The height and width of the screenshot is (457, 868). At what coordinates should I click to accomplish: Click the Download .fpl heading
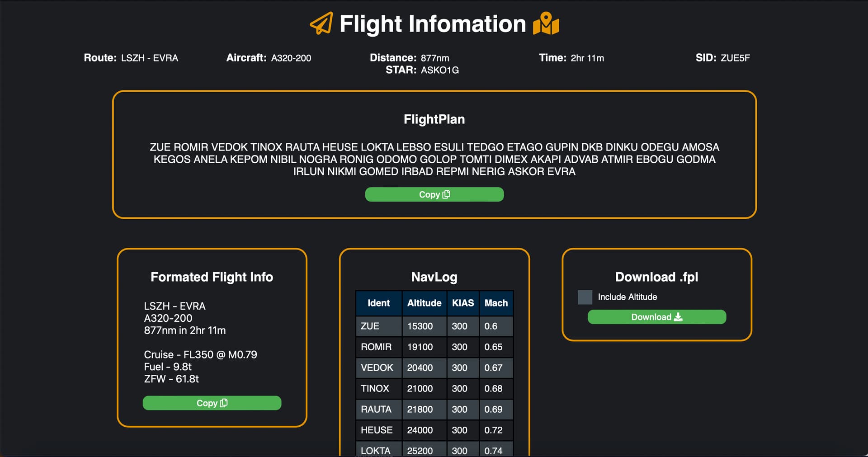point(657,277)
